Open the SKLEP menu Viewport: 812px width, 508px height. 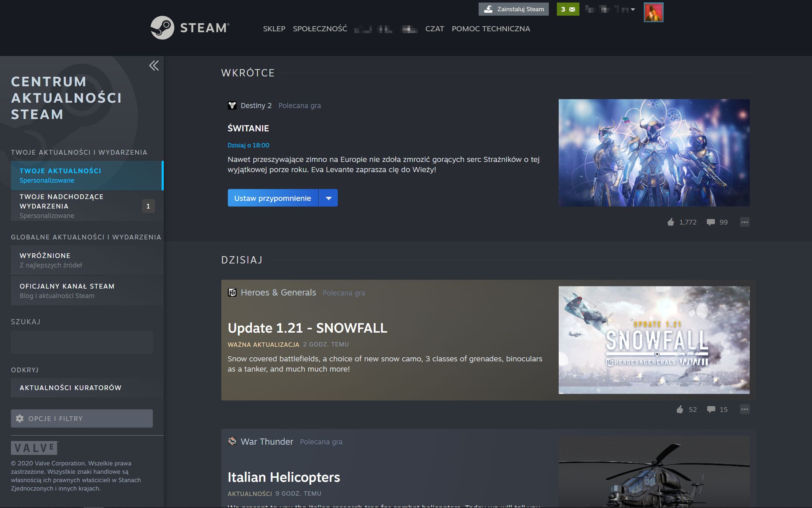click(274, 29)
